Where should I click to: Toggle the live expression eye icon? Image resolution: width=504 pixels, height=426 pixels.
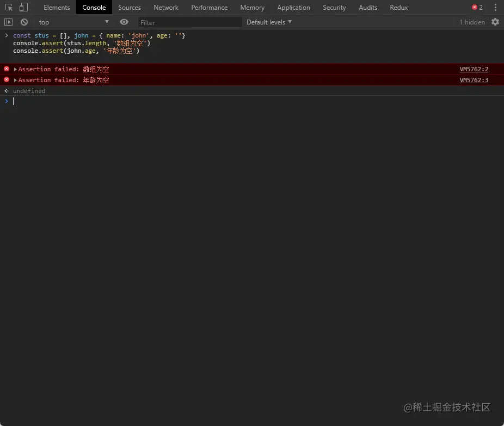tap(124, 22)
